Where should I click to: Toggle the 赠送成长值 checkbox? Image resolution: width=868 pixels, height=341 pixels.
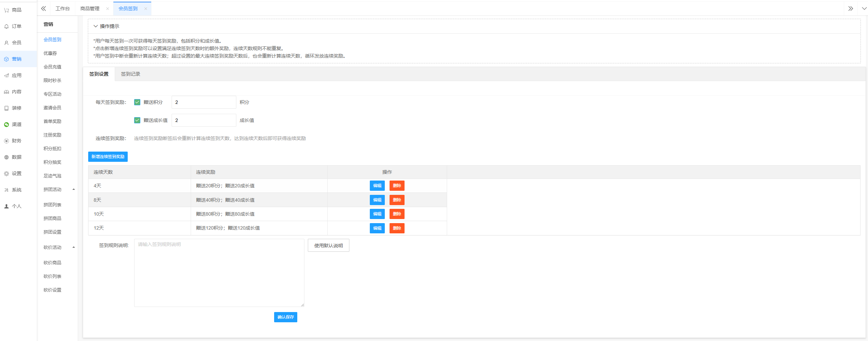137,120
